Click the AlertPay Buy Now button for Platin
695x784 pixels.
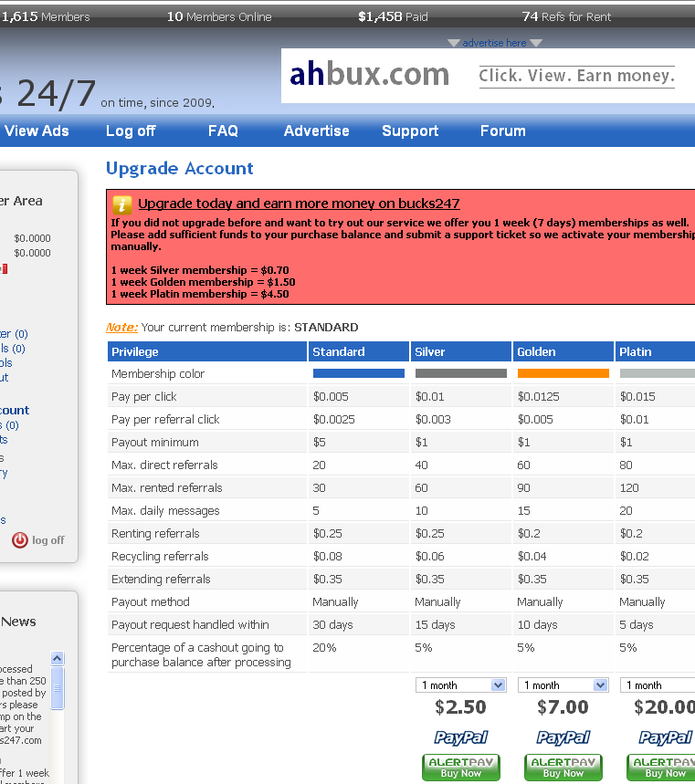[661, 768]
